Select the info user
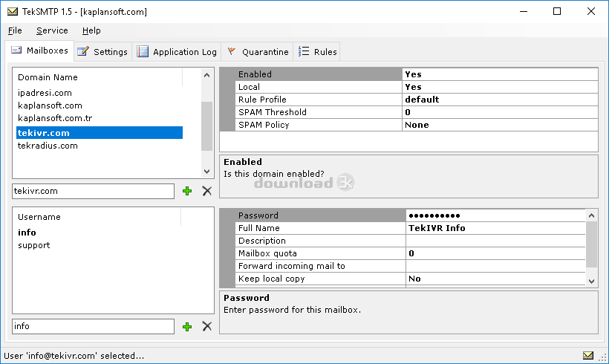This screenshot has width=609, height=364. [x=27, y=233]
